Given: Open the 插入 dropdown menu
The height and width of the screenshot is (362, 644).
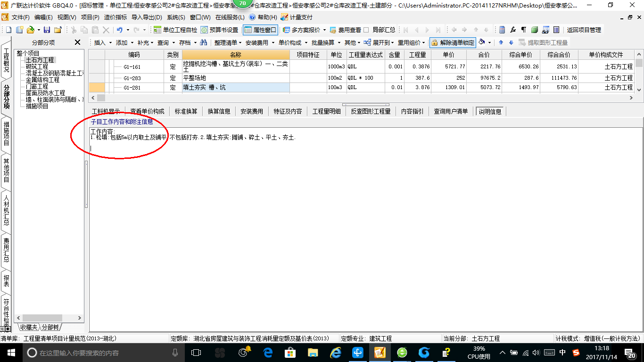Looking at the screenshot, I should pyautogui.click(x=103, y=42).
